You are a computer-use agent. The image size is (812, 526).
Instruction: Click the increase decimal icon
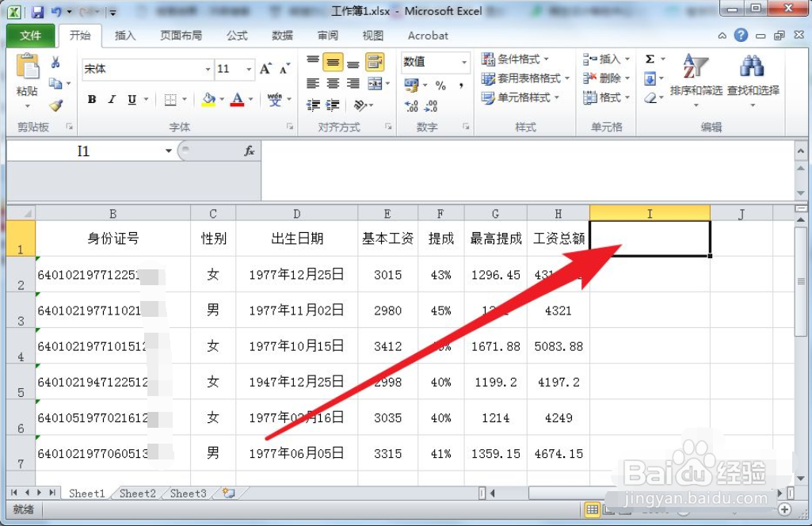pyautogui.click(x=410, y=105)
